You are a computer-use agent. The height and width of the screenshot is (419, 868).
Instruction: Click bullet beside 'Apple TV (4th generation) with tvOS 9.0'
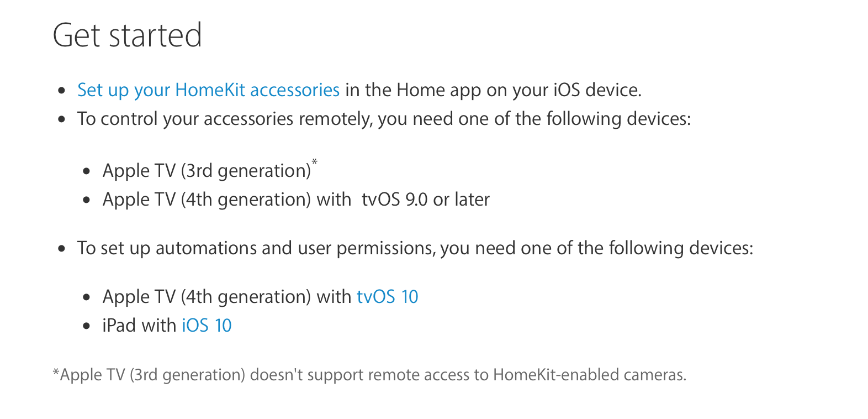coord(87,200)
